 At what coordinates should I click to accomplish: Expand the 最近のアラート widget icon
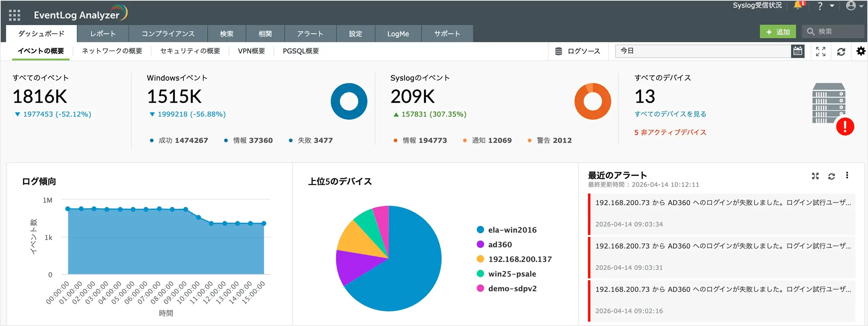pyautogui.click(x=815, y=176)
